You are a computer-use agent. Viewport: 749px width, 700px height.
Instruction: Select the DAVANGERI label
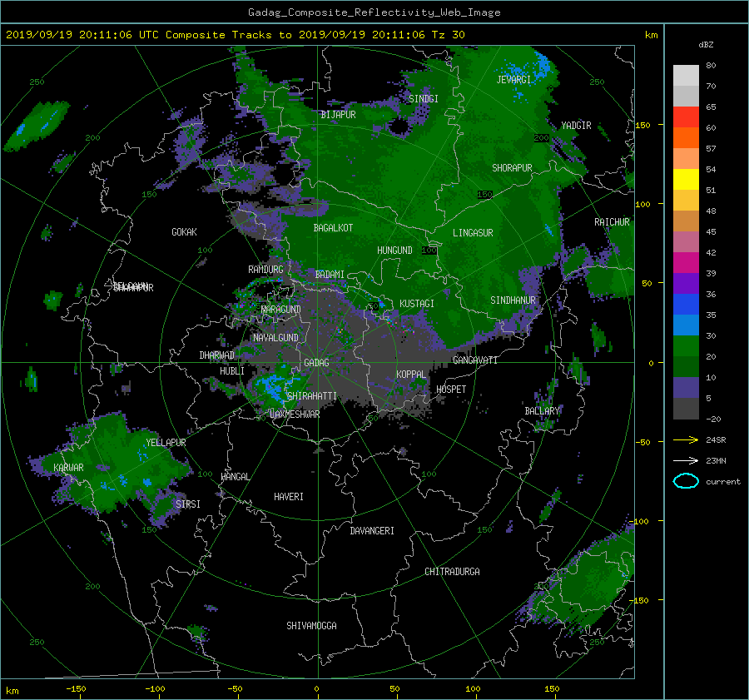pyautogui.click(x=372, y=531)
